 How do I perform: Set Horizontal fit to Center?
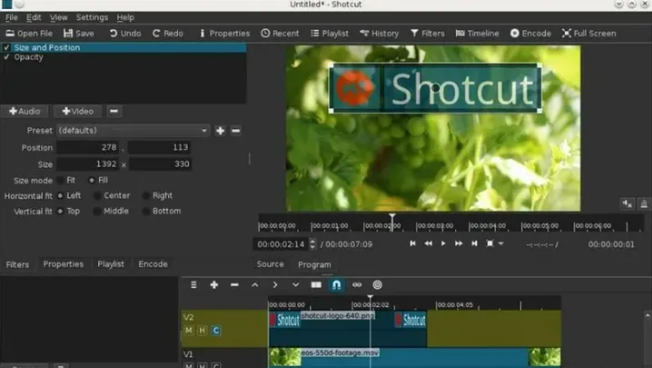pos(112,195)
